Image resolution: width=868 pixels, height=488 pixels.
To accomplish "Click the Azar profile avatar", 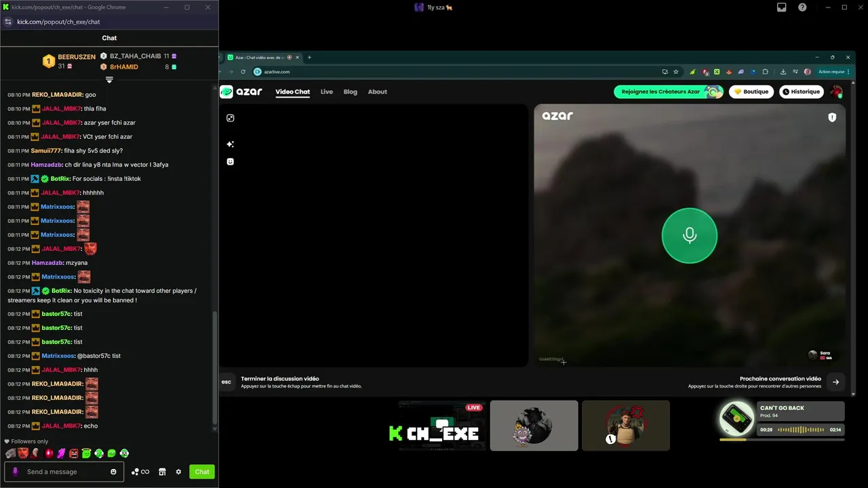I will [x=836, y=91].
